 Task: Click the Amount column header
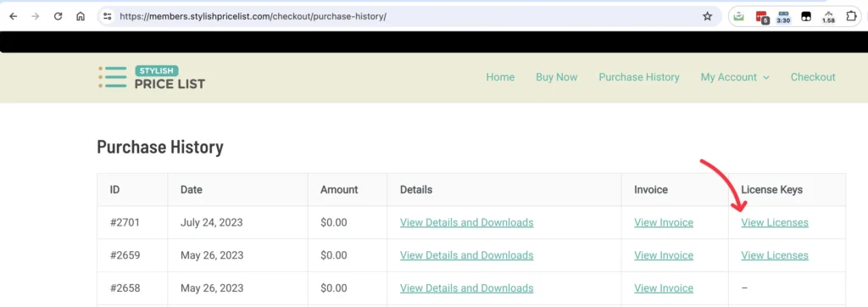(347, 189)
